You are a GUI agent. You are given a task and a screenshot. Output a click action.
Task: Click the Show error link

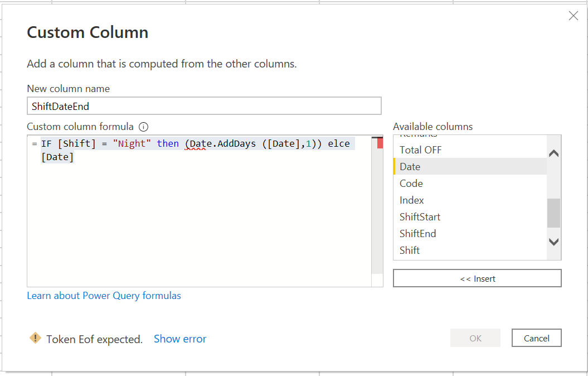click(x=180, y=339)
